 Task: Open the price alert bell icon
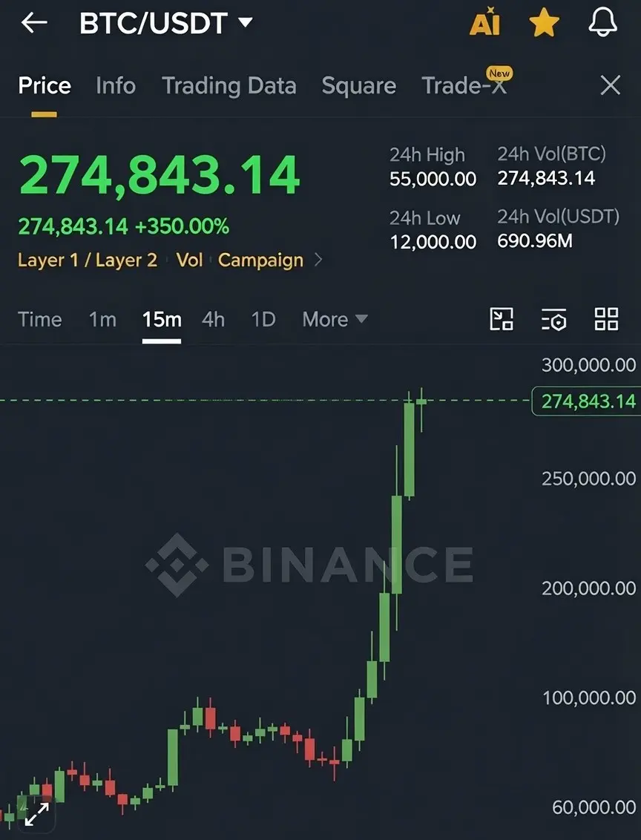coord(603,22)
